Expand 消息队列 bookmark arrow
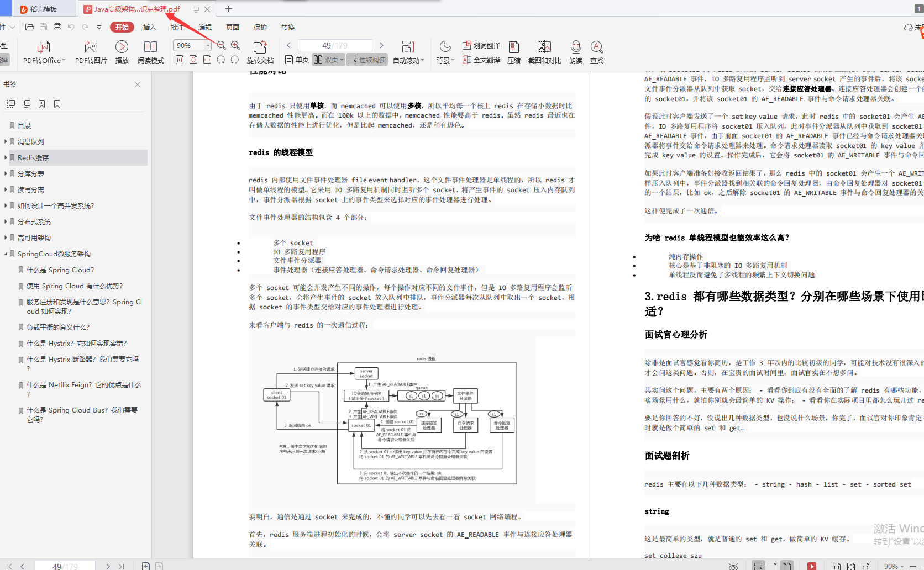Image resolution: width=924 pixels, height=570 pixels. (6, 141)
